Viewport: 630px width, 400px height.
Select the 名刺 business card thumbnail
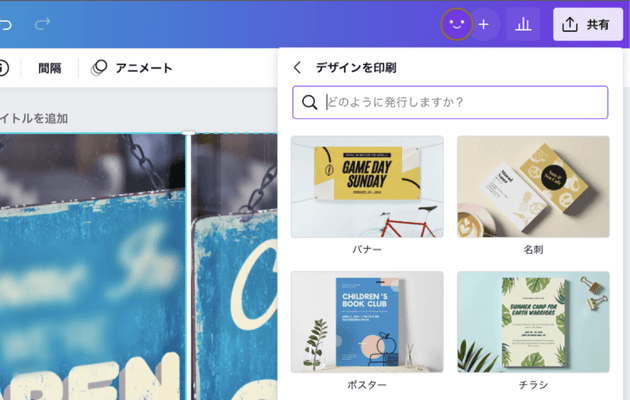tap(533, 187)
